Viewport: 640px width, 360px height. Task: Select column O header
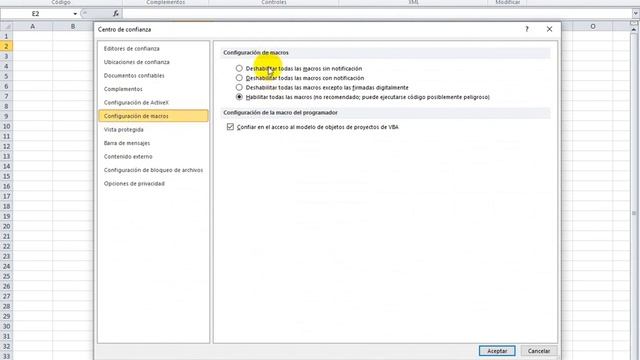593,26
